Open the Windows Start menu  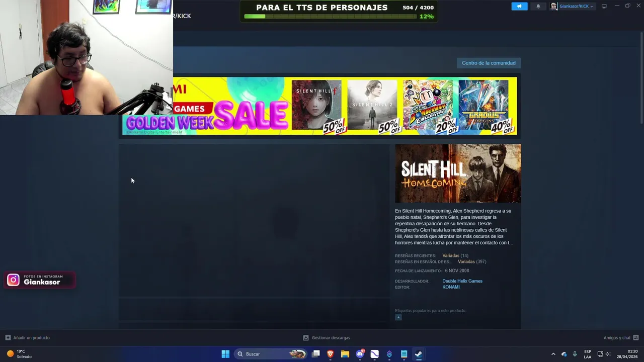(225, 354)
